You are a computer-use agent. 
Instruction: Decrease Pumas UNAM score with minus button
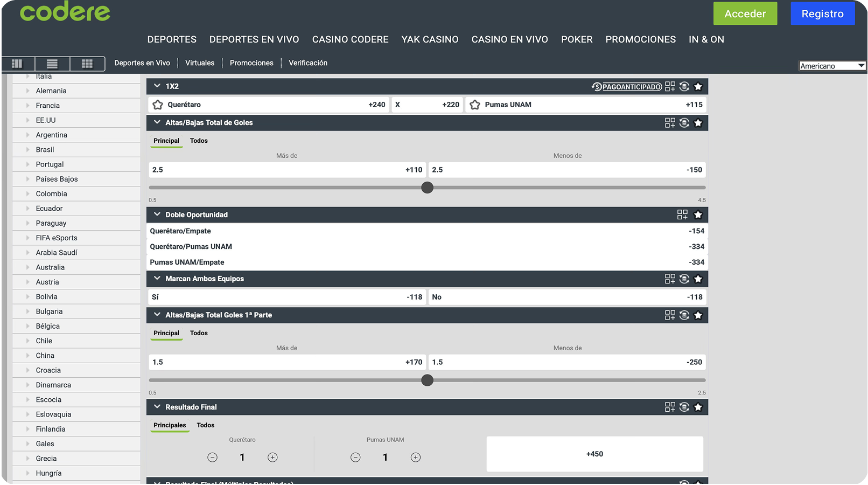coord(355,458)
